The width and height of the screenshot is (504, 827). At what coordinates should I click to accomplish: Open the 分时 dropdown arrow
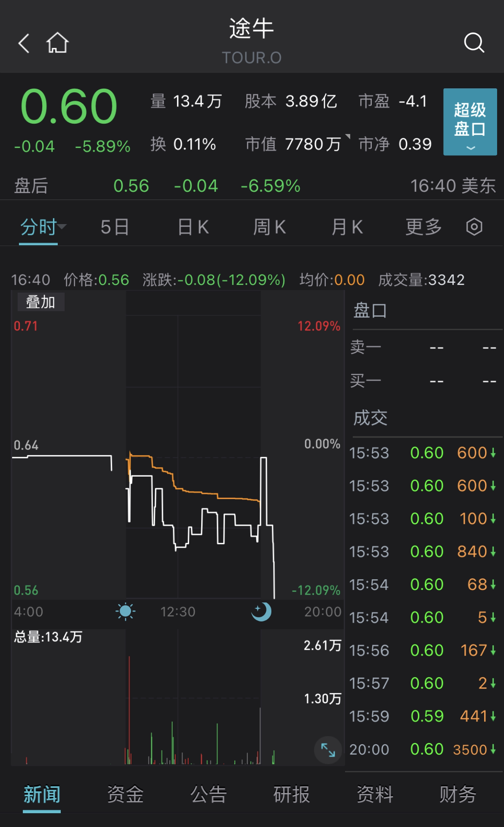click(62, 226)
